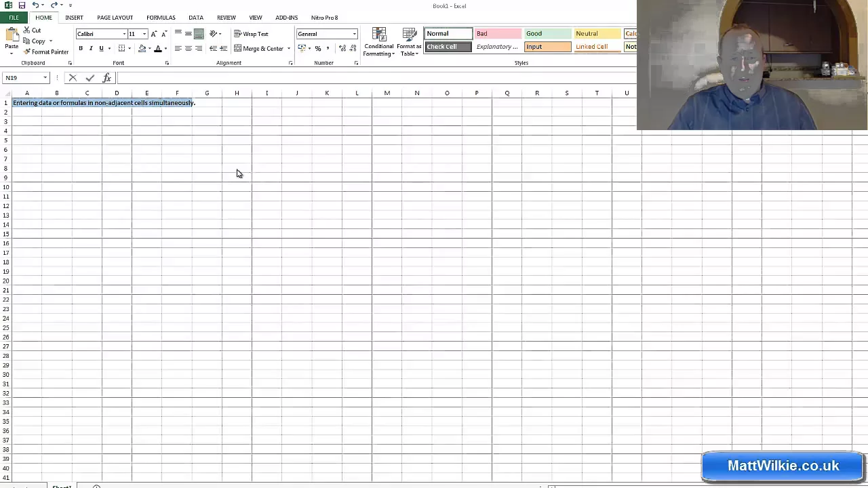The height and width of the screenshot is (488, 868).
Task: Toggle Center alignment
Action: pos(188,49)
